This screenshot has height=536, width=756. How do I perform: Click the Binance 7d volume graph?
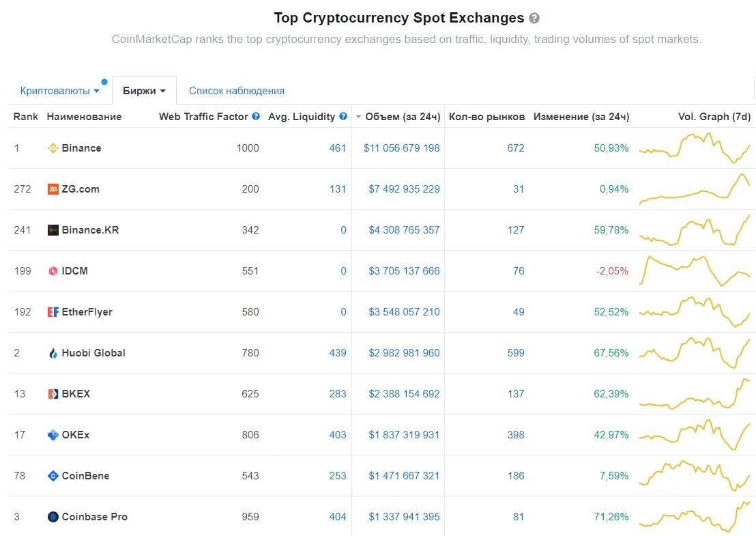(695, 148)
